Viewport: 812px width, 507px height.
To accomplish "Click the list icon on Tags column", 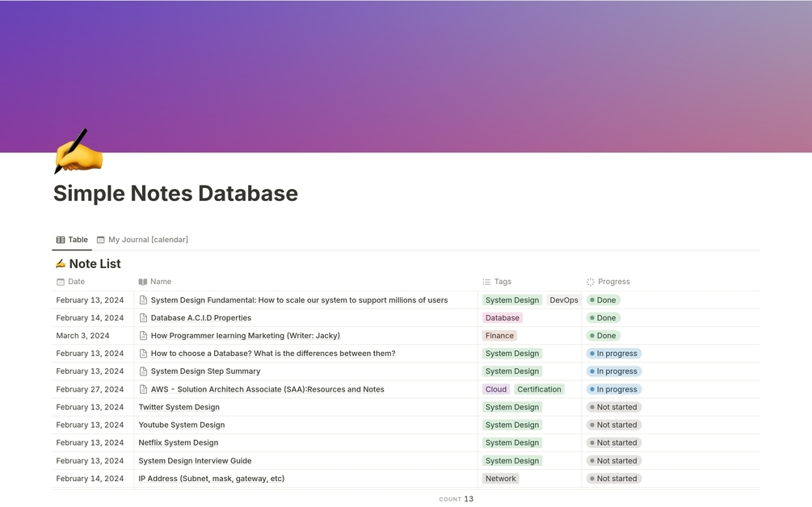I will coord(486,282).
